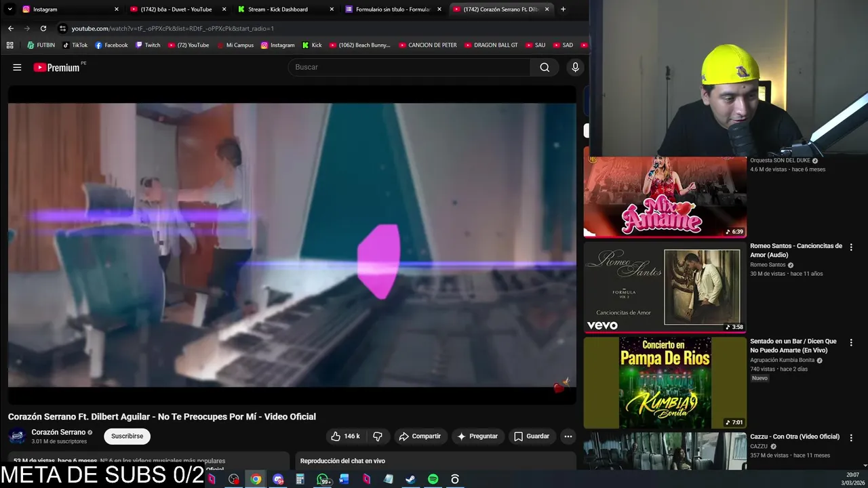Open the Corazón Serrano channel name link
This screenshot has height=488, width=868.
click(x=58, y=432)
